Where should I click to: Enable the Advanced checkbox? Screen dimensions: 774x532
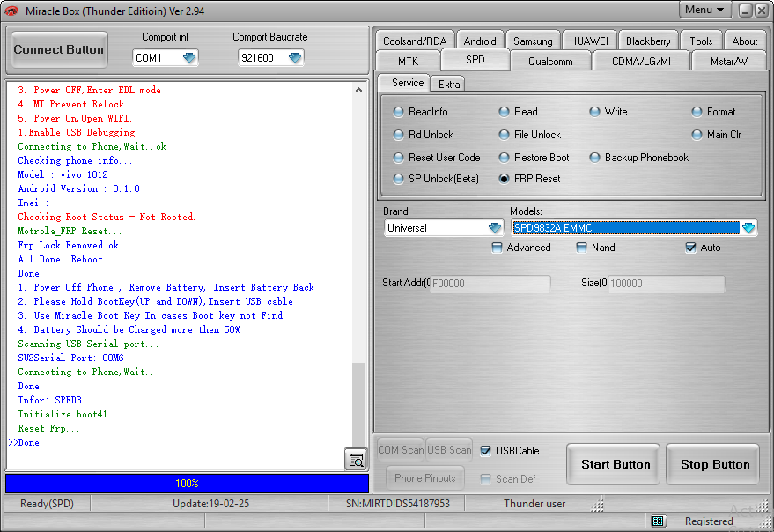(498, 248)
